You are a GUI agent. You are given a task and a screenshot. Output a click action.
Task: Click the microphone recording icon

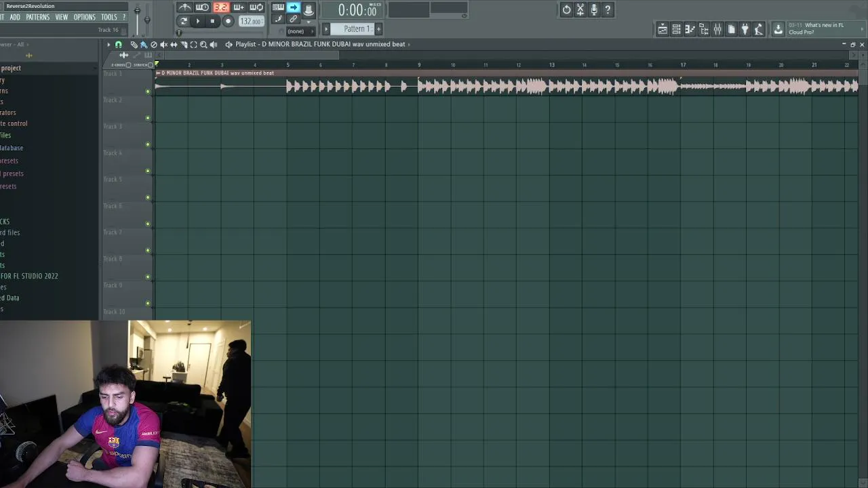(594, 9)
